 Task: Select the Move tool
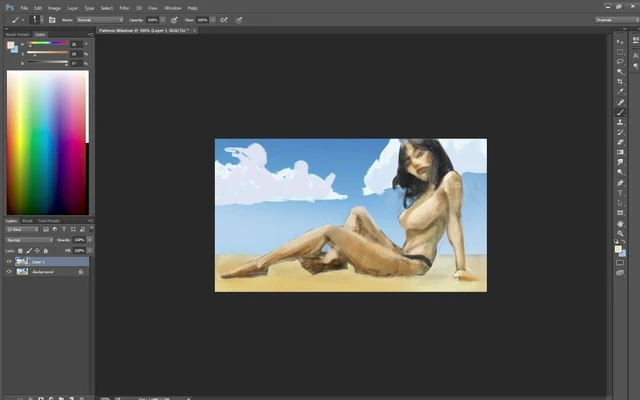tap(620, 42)
